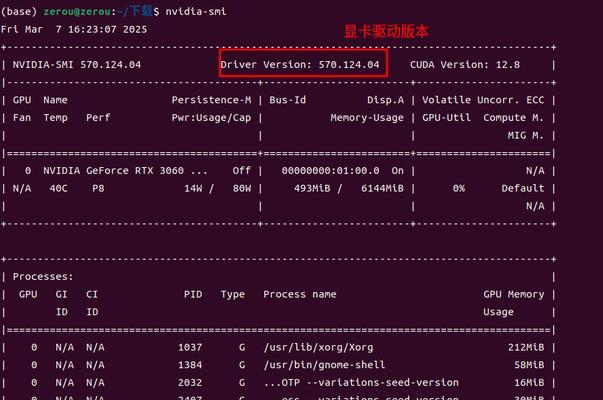Click the 'Disp.A' column header

385,100
